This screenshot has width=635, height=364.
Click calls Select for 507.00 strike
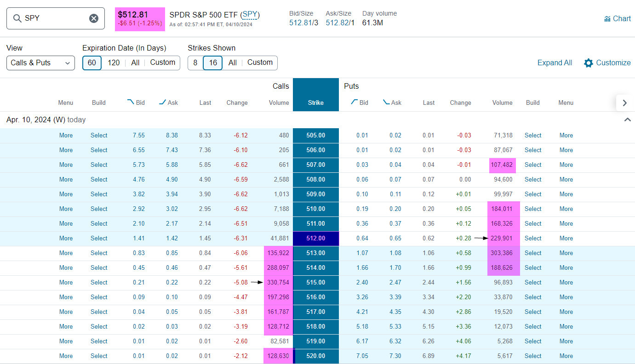99,165
